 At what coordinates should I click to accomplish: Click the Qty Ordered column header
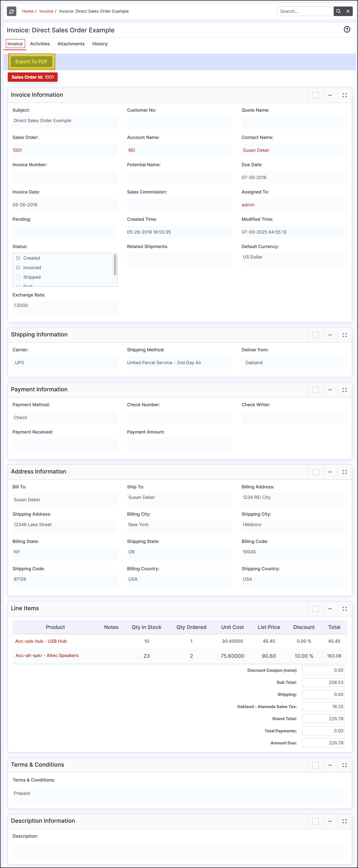click(x=191, y=627)
